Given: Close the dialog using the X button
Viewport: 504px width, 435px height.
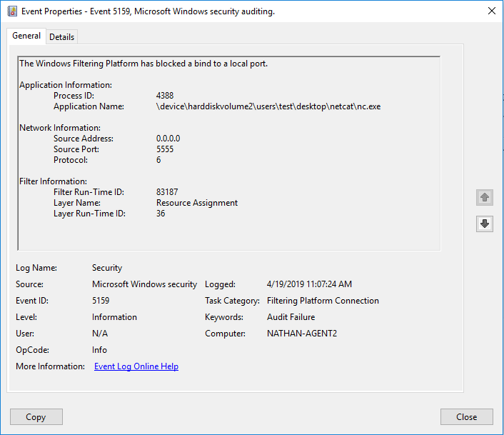Looking at the screenshot, I should (x=491, y=11).
